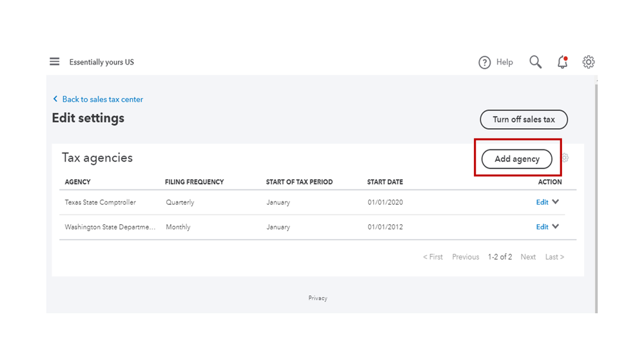Click the back chevron before sales tax center
The height and width of the screenshot is (362, 644).
point(55,99)
